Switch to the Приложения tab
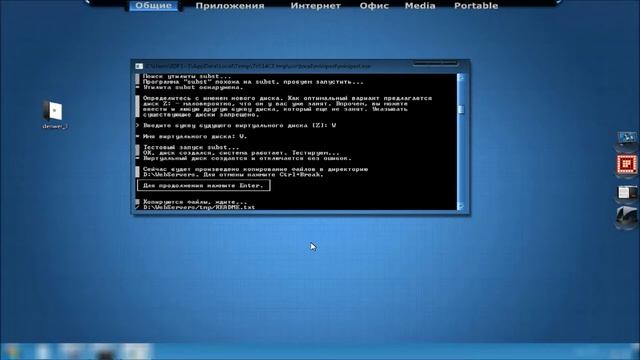Viewport: 640px width, 360px height. (x=230, y=6)
